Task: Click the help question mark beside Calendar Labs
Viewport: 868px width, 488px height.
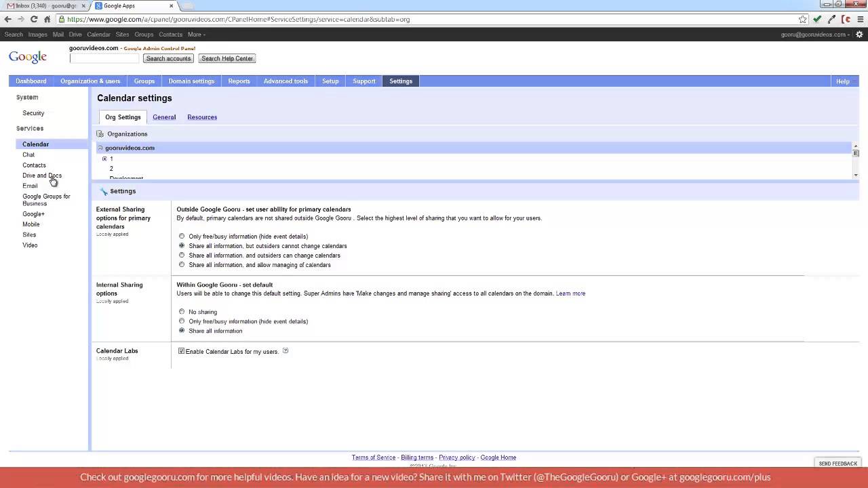Action: [x=285, y=351]
